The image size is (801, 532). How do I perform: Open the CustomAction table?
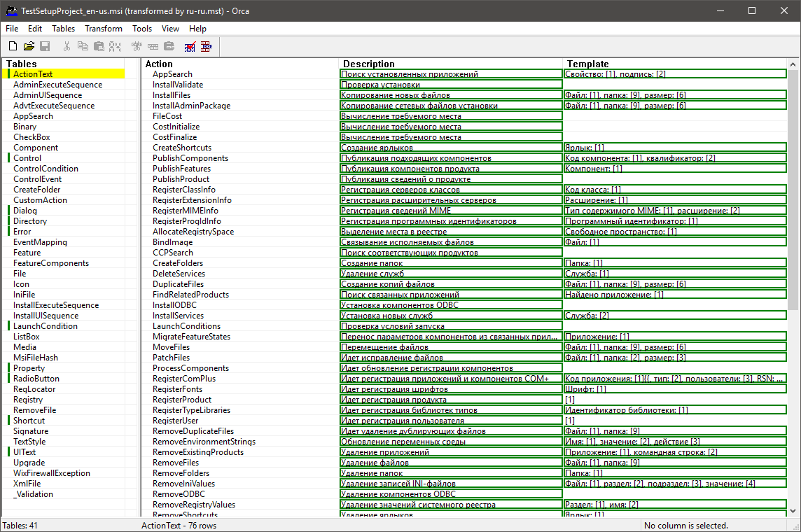pyautogui.click(x=39, y=199)
